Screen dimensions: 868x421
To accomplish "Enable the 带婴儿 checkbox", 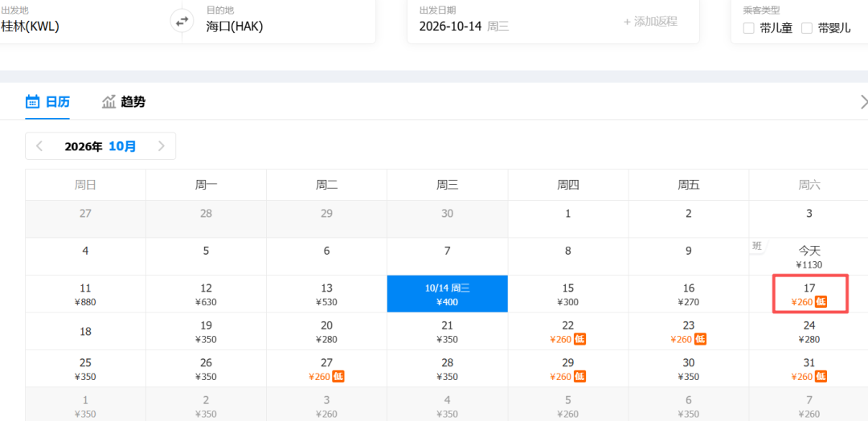I will pyautogui.click(x=807, y=28).
